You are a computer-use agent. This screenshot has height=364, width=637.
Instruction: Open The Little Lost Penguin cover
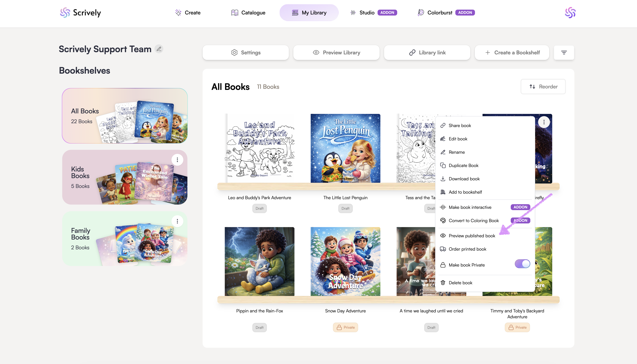point(345,148)
